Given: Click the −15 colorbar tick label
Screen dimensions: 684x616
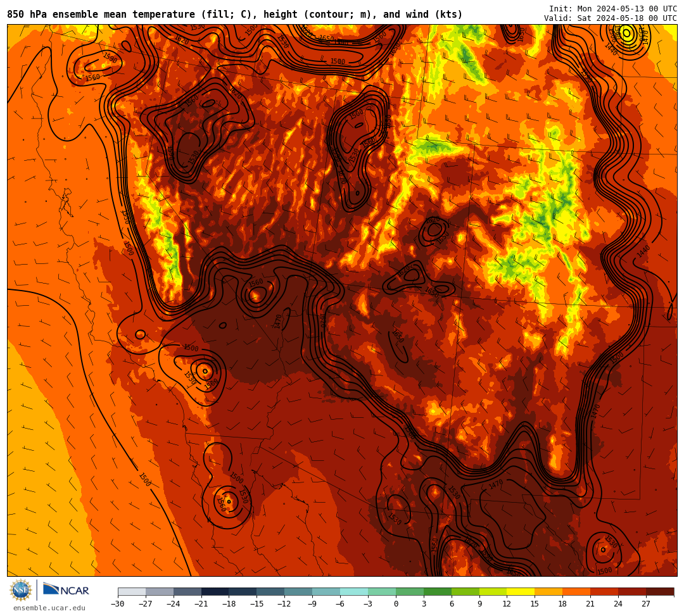Looking at the screenshot, I should 257,604.
